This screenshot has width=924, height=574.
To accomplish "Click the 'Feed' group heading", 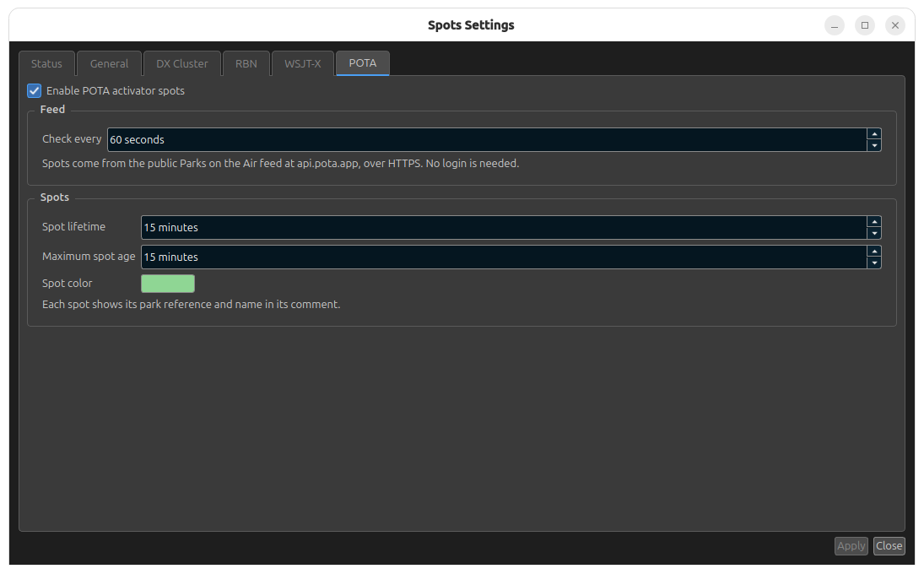I will [x=52, y=110].
